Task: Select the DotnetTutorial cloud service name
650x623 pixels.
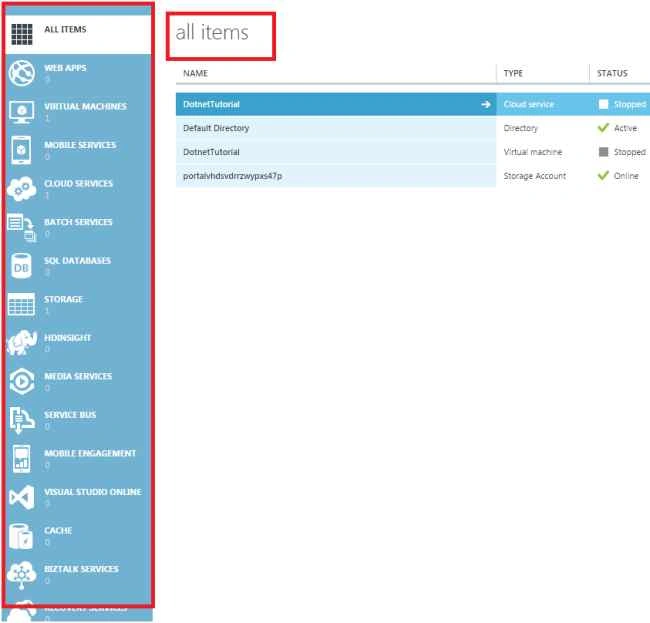Action: tap(211, 104)
